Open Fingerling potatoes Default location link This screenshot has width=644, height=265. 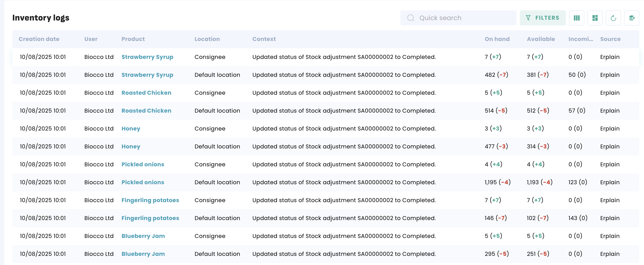[150, 218]
